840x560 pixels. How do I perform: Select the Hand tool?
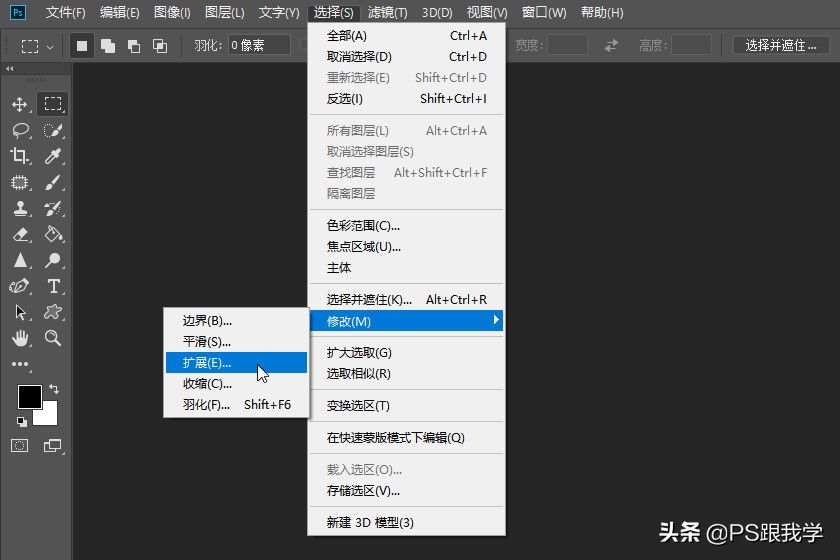tap(20, 338)
